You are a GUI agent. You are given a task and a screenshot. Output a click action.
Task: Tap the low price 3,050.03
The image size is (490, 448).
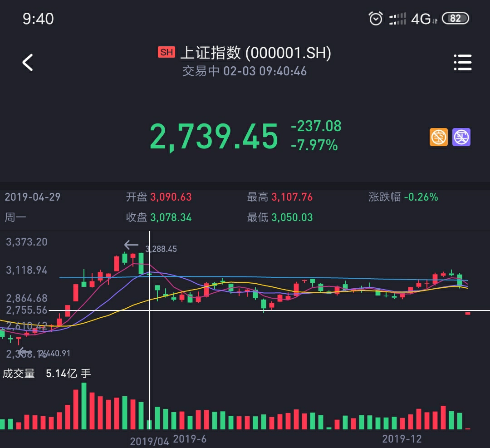292,217
